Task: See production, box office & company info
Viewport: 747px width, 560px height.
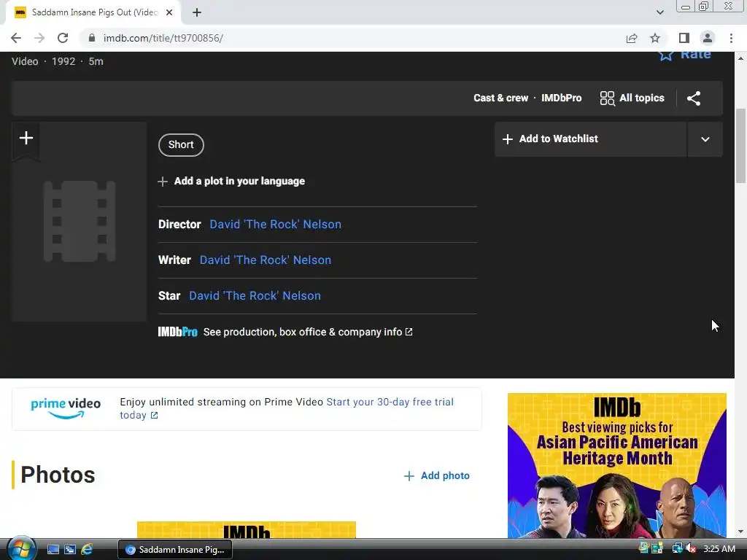Action: pyautogui.click(x=308, y=332)
